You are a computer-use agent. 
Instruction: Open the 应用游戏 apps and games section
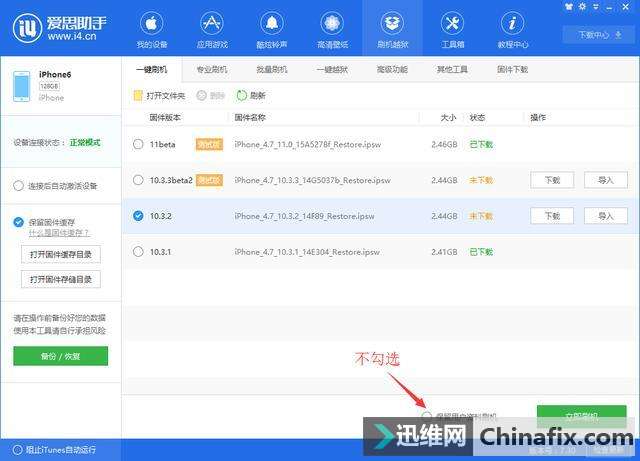pyautogui.click(x=211, y=30)
